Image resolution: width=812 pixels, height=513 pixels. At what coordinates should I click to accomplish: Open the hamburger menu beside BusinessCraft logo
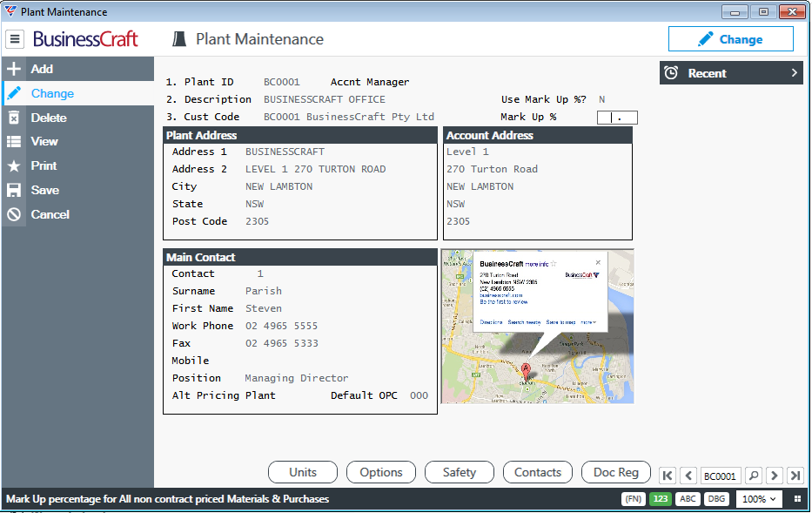pyautogui.click(x=15, y=39)
